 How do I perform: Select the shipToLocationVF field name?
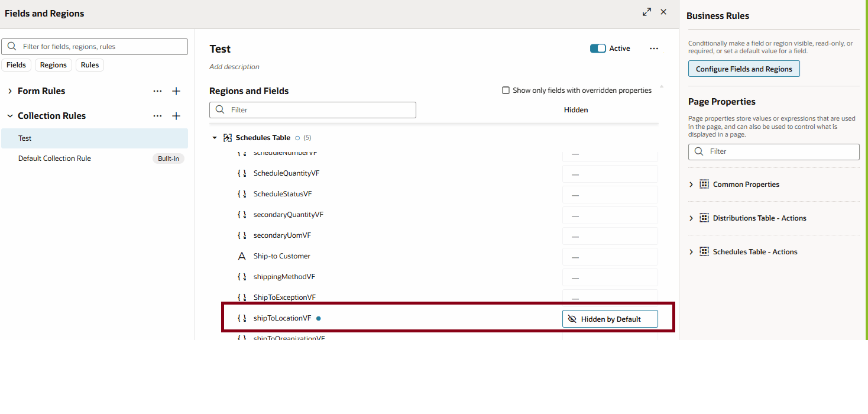coord(282,318)
